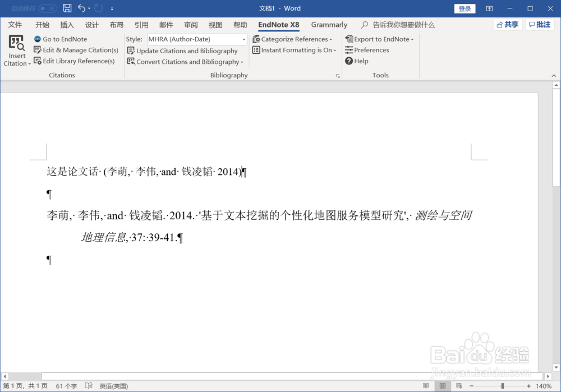561x392 pixels.
Task: Click the zoom slider handle
Action: 502,386
